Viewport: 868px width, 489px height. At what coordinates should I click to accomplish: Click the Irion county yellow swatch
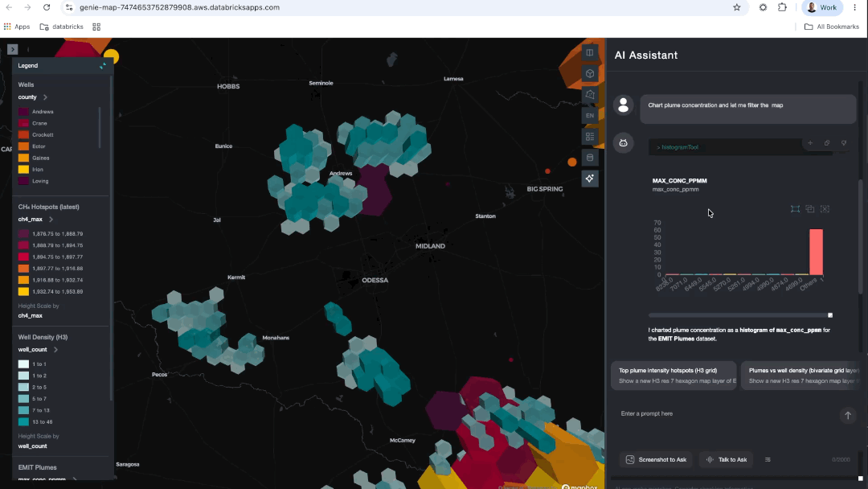23,170
